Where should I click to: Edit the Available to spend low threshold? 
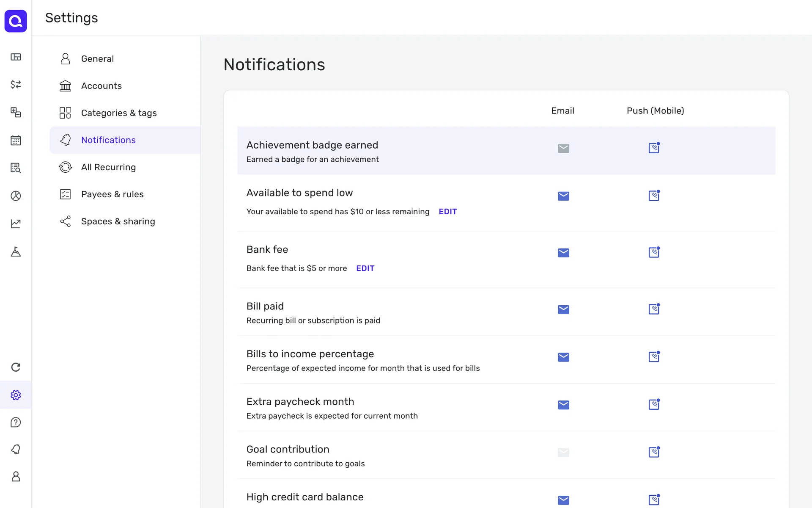coord(447,212)
